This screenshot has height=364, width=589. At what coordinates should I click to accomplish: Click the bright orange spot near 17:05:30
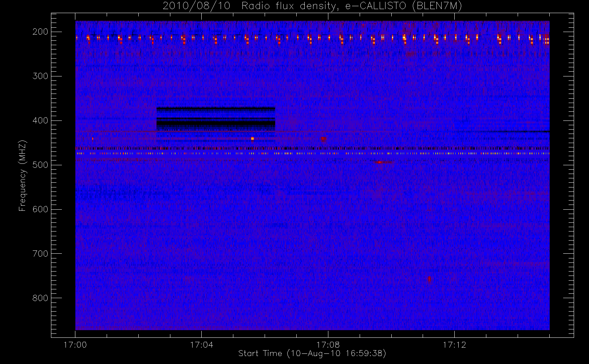[x=252, y=138]
